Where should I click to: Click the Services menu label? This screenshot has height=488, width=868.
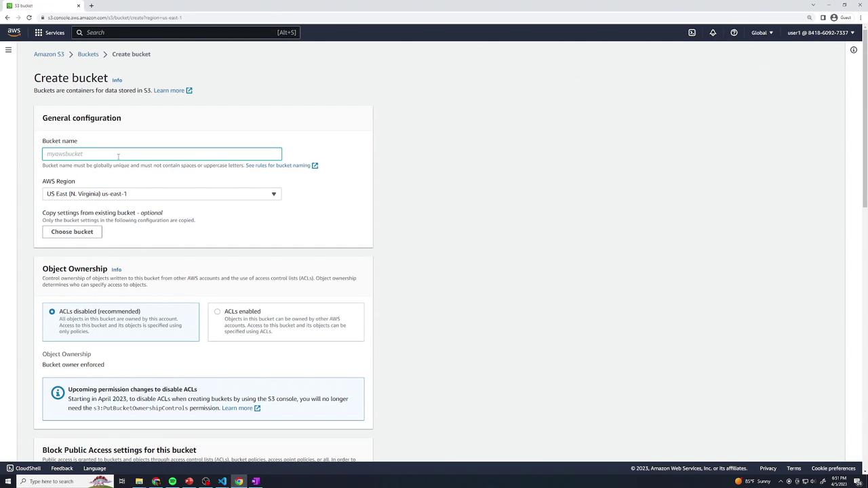(55, 33)
